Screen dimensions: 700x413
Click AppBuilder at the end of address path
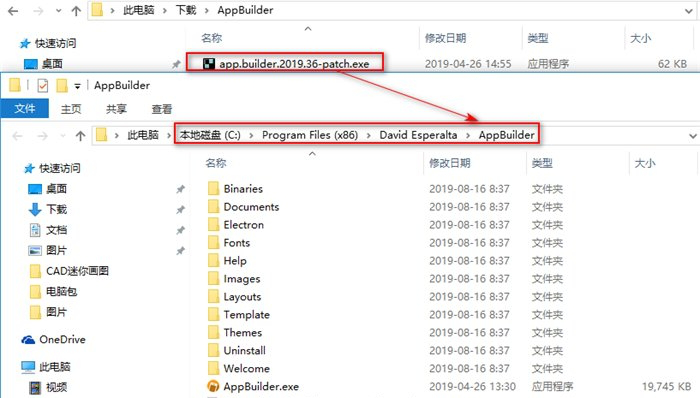(x=506, y=135)
